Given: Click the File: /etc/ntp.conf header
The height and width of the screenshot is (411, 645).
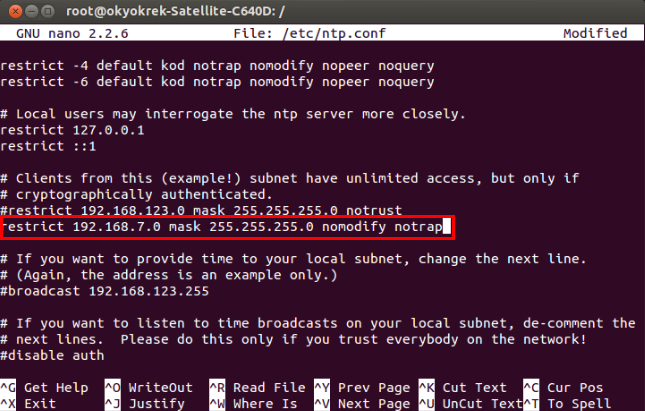Looking at the screenshot, I should (309, 33).
